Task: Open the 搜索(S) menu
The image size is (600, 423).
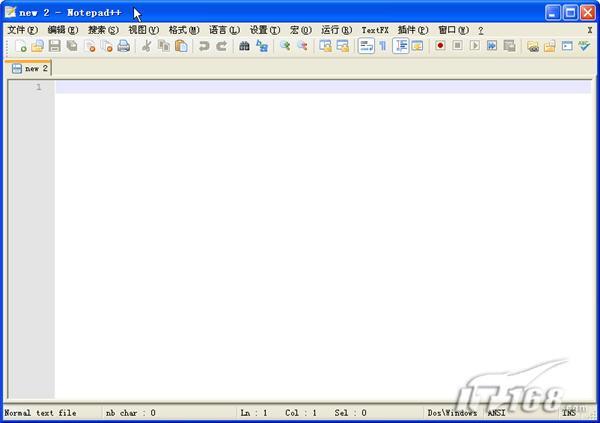Action: (103, 30)
